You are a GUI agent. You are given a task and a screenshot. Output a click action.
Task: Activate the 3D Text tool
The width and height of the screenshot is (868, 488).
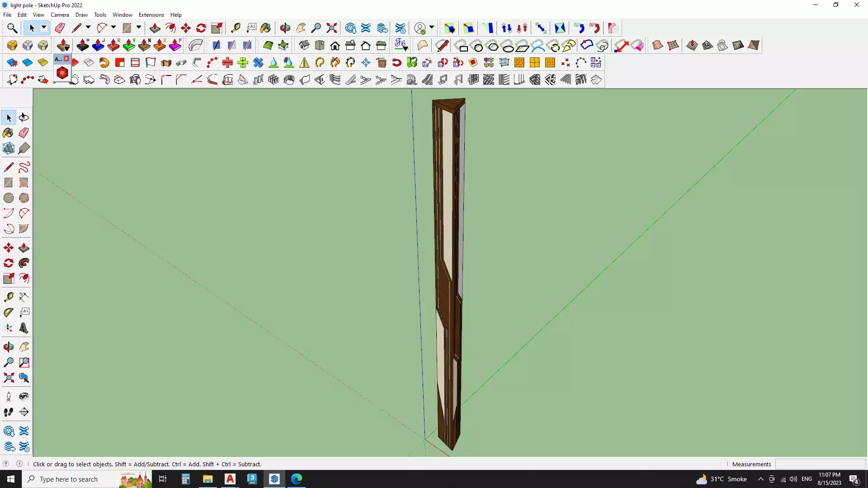point(24,328)
